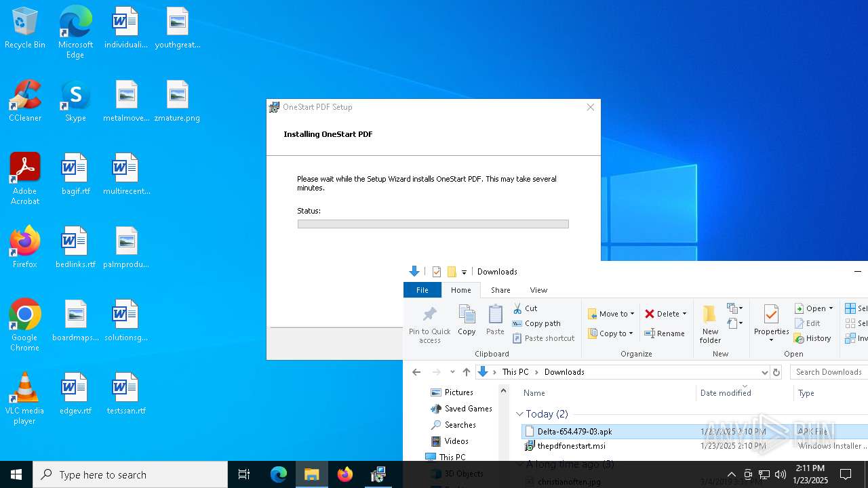Click the OneStart PDF installation progress bar
This screenshot has height=488, width=868.
[433, 224]
